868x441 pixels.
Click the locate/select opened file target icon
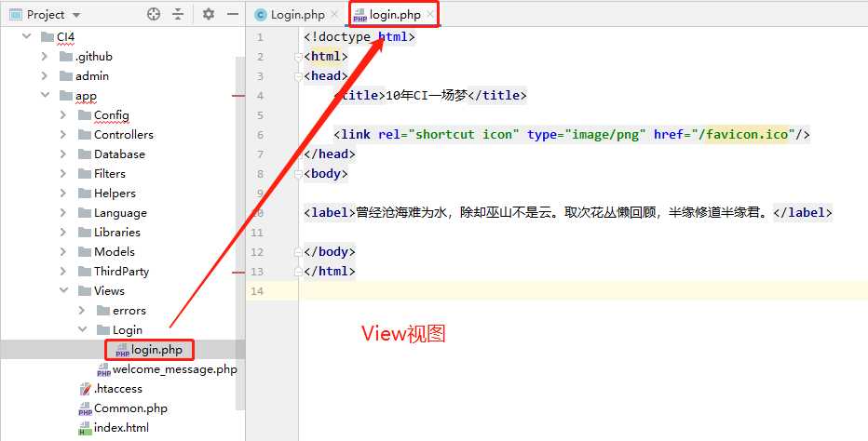[x=154, y=14]
